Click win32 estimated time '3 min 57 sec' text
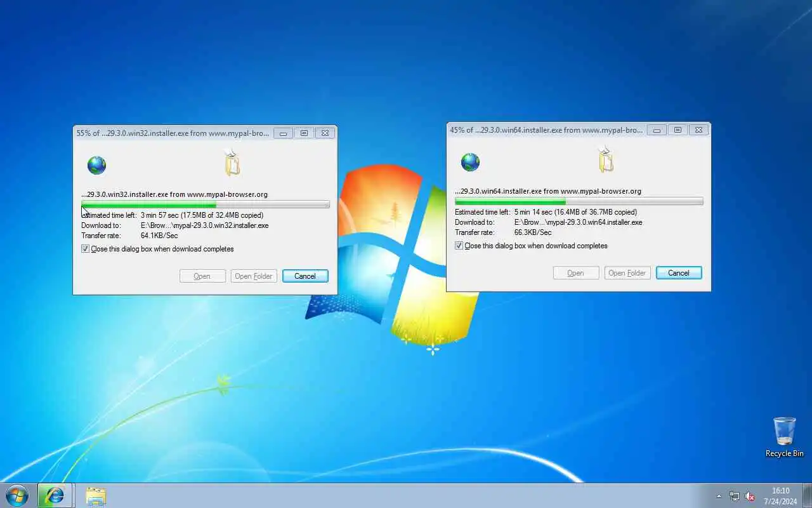Image resolution: width=812 pixels, height=508 pixels. coord(160,215)
